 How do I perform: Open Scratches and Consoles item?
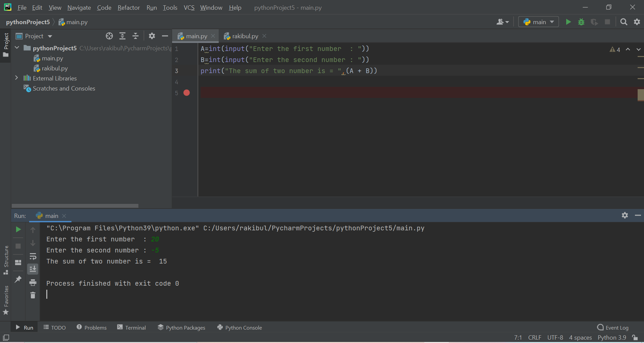[x=59, y=88]
